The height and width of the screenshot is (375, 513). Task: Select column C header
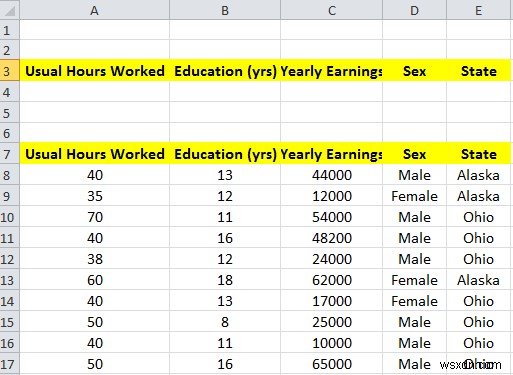point(332,10)
